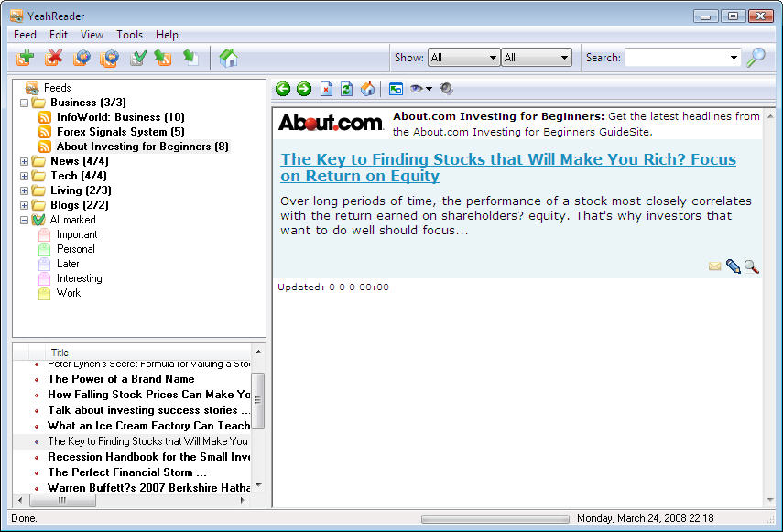Image resolution: width=783 pixels, height=532 pixels.
Task: Expand the Tech folder
Action: (x=24, y=176)
